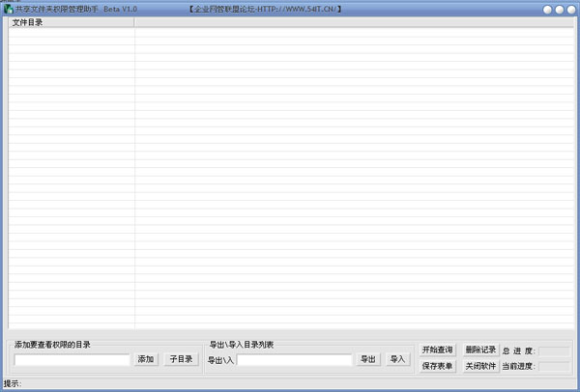580x392 pixels.
Task: Click the 删除记录 button
Action: pos(480,350)
